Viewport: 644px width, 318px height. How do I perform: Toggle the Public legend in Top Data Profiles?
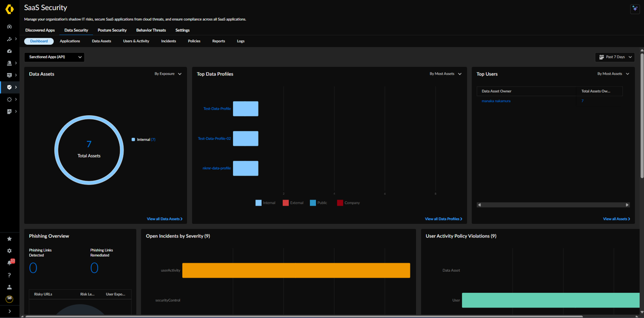[318, 203]
